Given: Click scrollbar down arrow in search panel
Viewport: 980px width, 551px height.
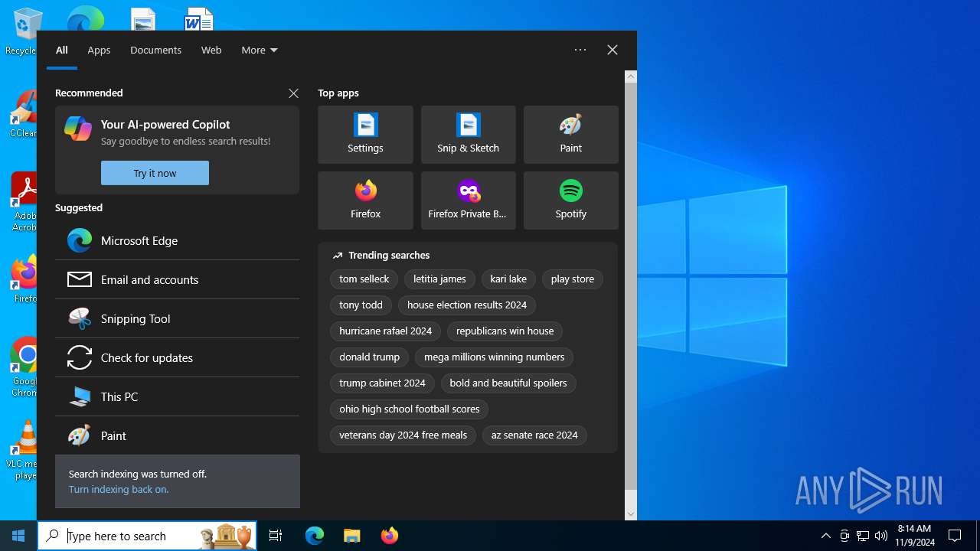Looking at the screenshot, I should click(631, 514).
